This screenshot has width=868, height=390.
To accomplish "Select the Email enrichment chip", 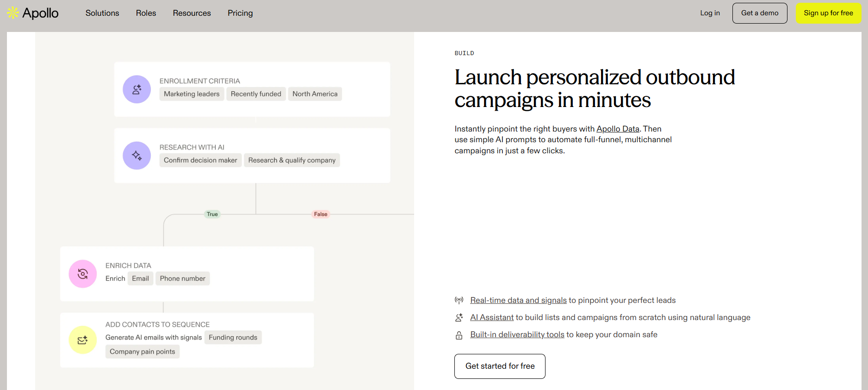I will point(140,278).
